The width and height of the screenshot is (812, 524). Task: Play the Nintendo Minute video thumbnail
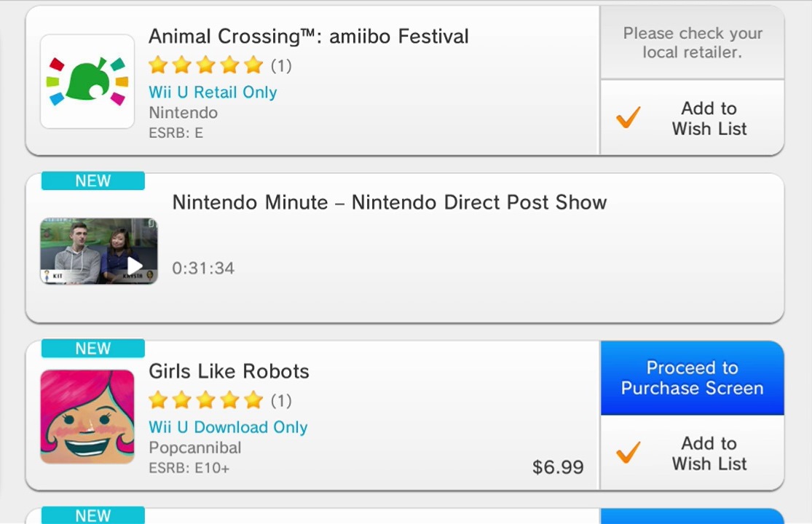pyautogui.click(x=99, y=251)
